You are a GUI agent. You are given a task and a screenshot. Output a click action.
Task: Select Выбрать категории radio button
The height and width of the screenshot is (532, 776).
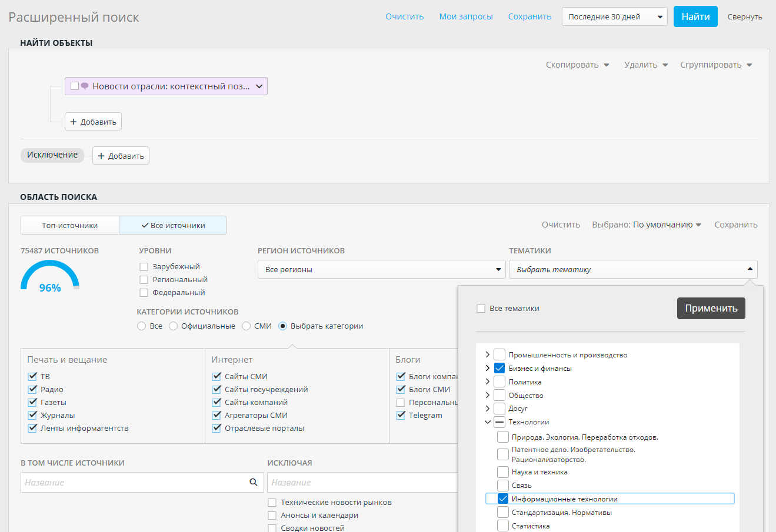click(282, 326)
